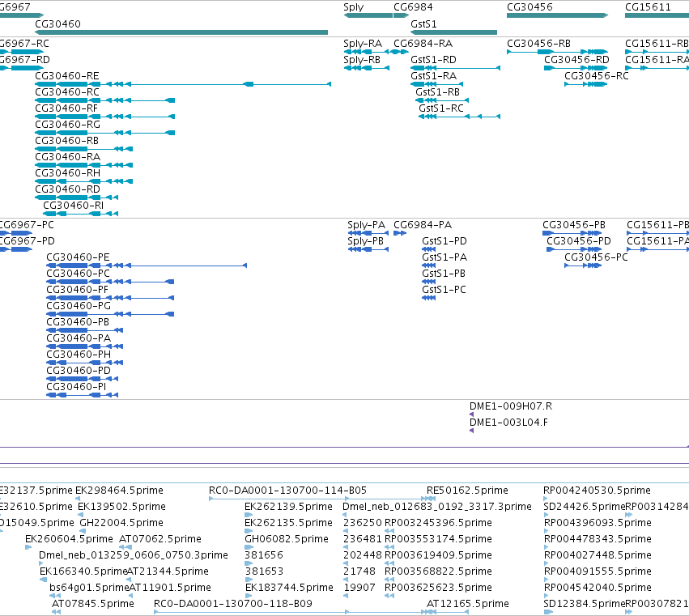The height and width of the screenshot is (616, 689).
Task: Select transcript CG30460-RE
Action: click(183, 84)
